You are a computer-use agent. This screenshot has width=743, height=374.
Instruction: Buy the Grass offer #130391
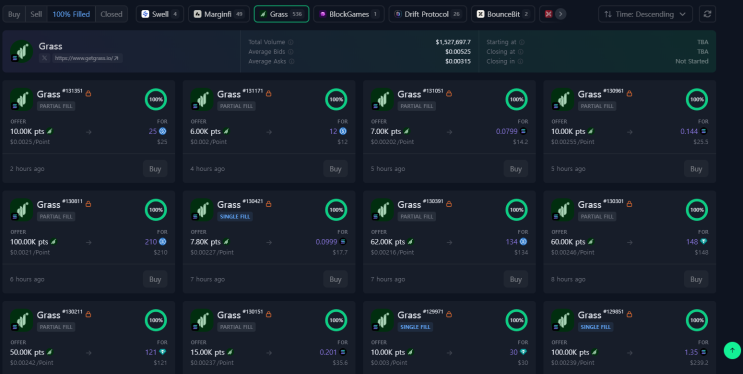(516, 279)
